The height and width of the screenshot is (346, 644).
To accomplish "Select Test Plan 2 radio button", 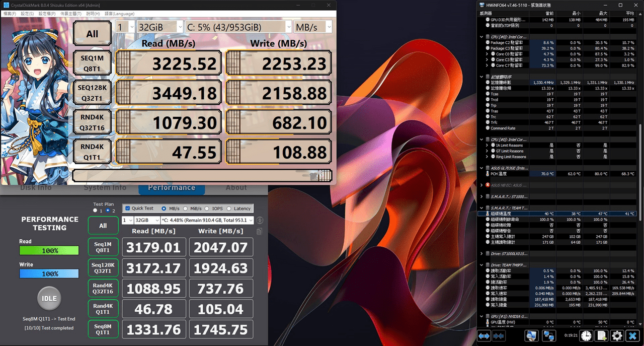I will 107,210.
